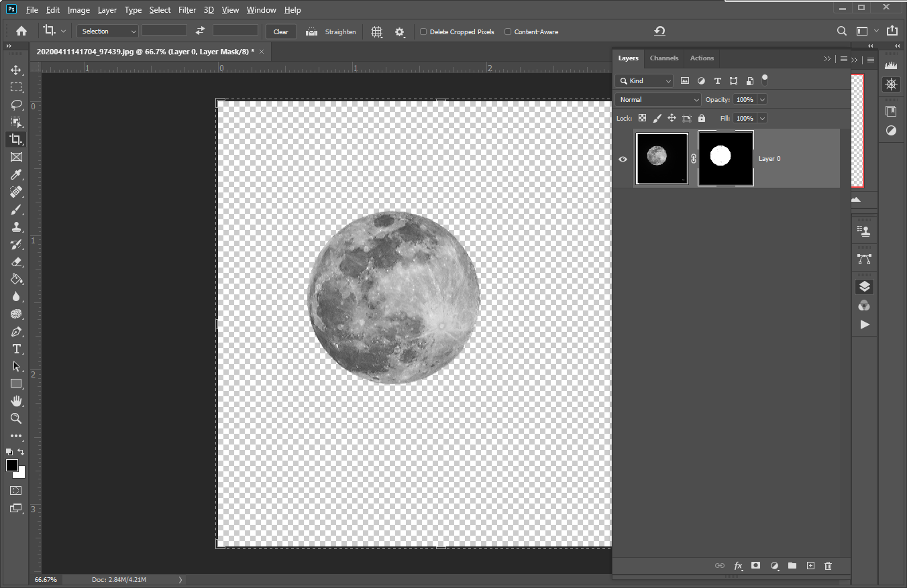Select the Pen tool
The image size is (907, 588).
click(x=16, y=331)
